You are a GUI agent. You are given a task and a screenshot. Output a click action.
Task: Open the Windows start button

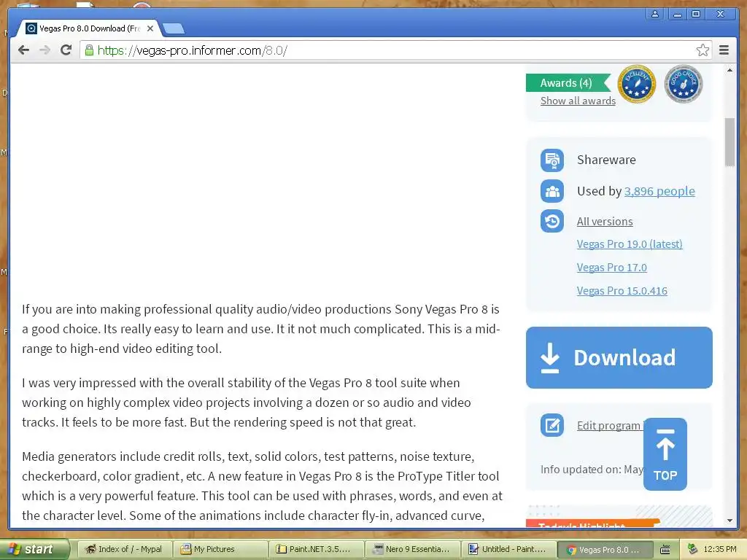pos(34,549)
